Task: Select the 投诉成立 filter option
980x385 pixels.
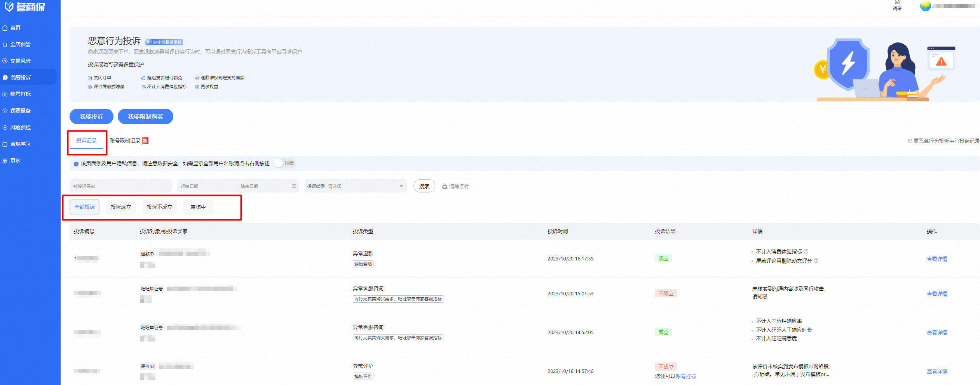Action: tap(121, 207)
